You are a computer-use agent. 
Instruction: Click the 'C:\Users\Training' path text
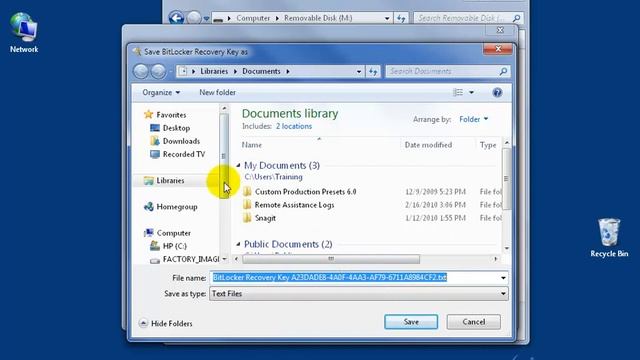coord(273,177)
